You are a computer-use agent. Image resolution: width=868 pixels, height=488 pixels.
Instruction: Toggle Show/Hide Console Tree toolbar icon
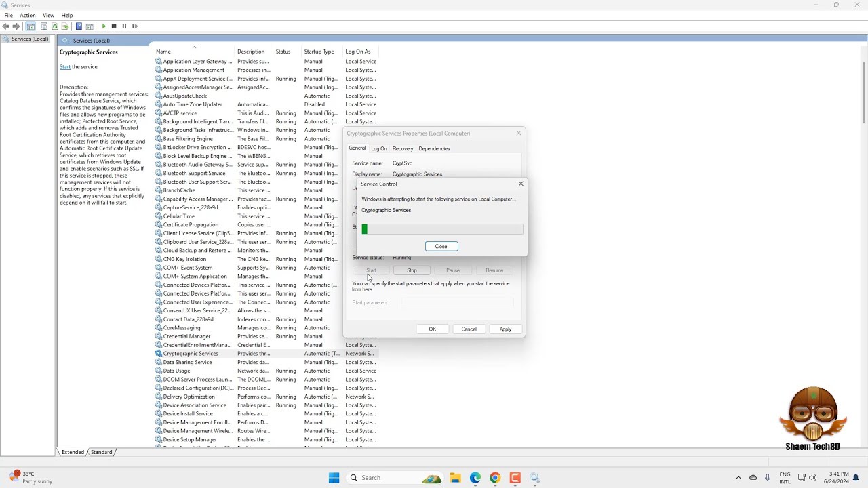click(x=31, y=26)
